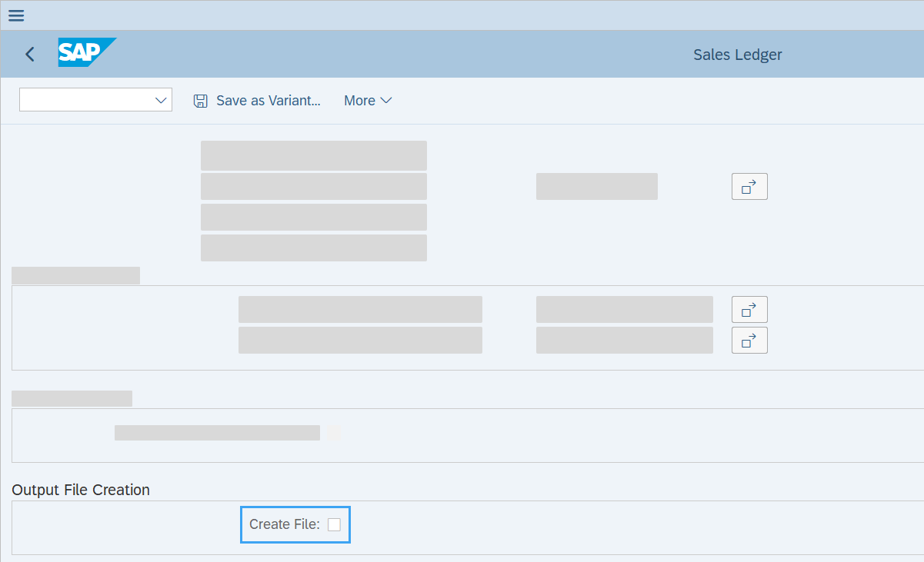This screenshot has height=562, width=924.
Task: Click the Create File label
Action: (x=284, y=524)
